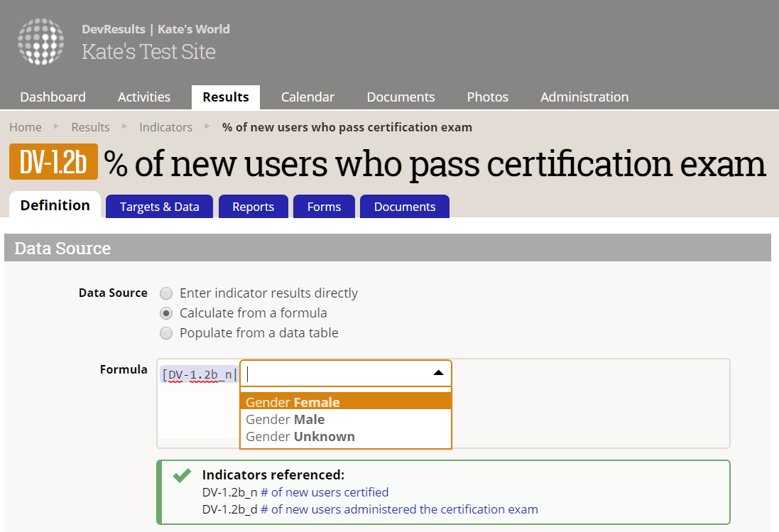The width and height of the screenshot is (779, 532).
Task: Click the green checkmark validation icon
Action: pos(183,475)
